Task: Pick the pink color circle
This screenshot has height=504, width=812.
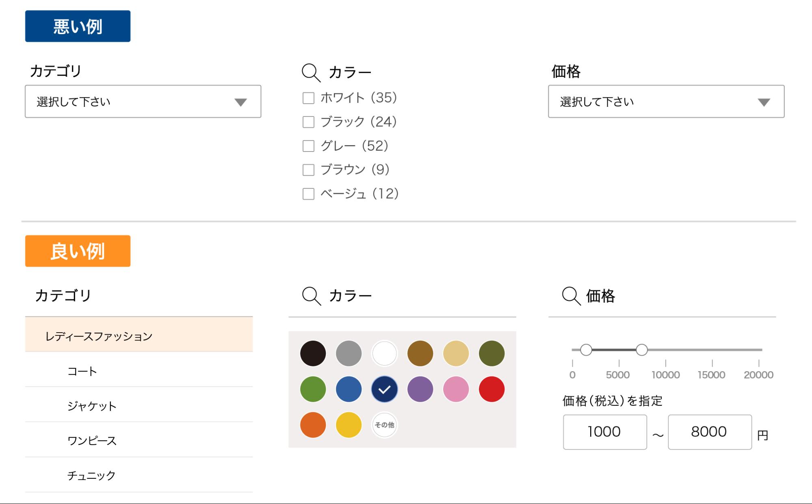Action: tap(456, 389)
